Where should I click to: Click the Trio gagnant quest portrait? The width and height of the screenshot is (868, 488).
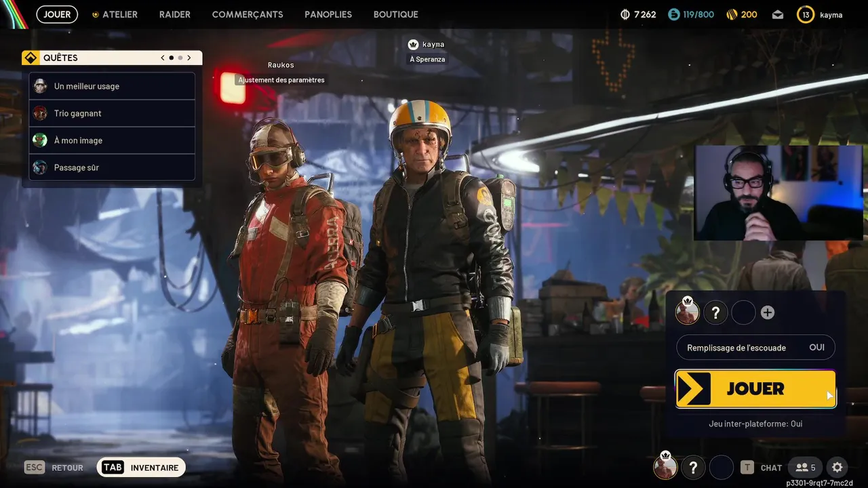pos(41,113)
